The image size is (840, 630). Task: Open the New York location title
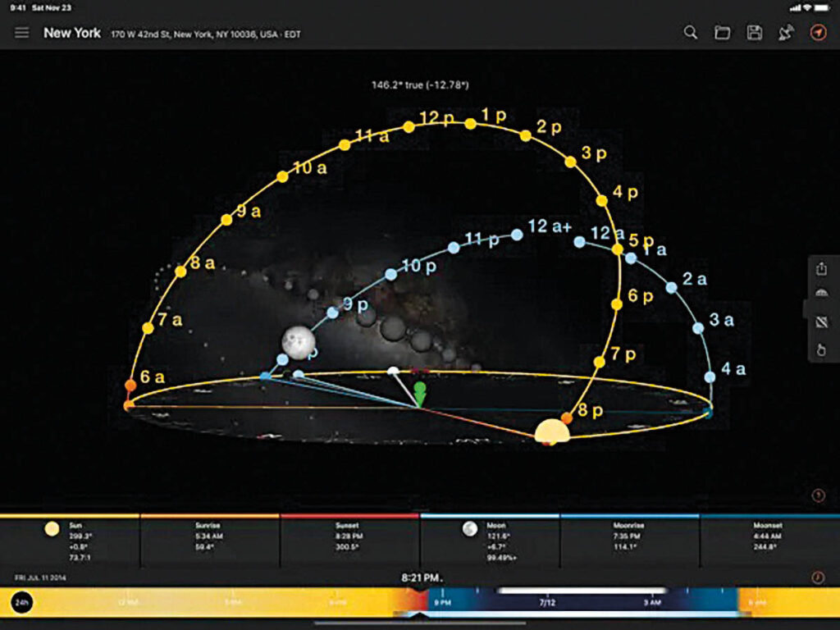[x=72, y=33]
